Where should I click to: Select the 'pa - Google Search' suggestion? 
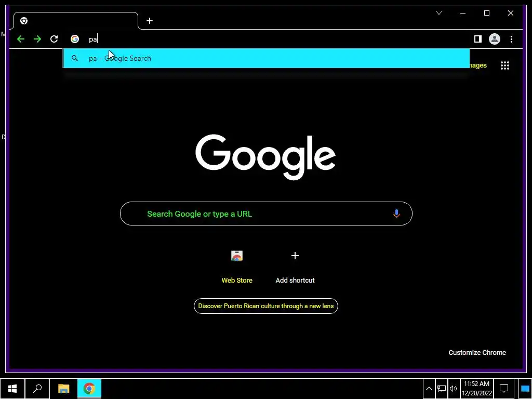pyautogui.click(x=267, y=58)
